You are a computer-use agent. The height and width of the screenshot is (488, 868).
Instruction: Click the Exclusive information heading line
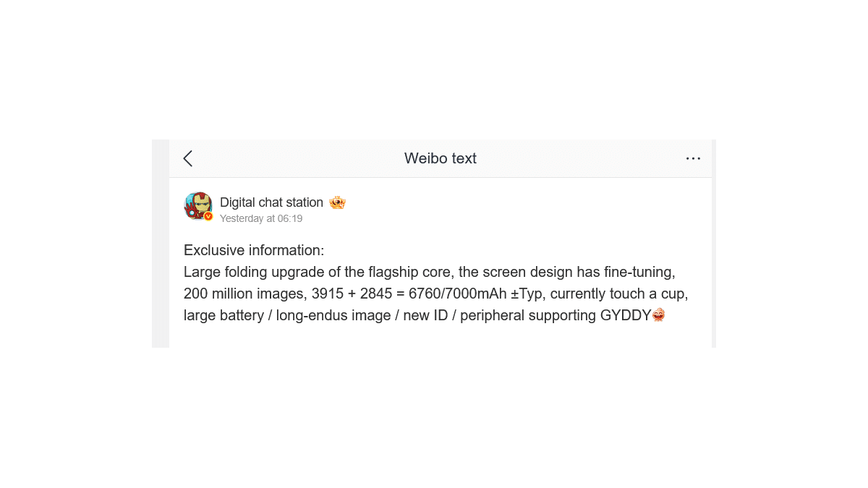254,250
